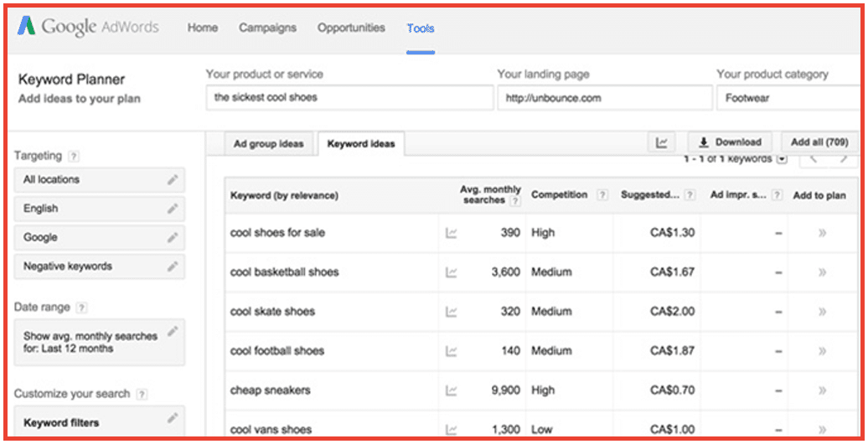
Task: Click the CA$1.67 suggested bid value
Action: 672,271
